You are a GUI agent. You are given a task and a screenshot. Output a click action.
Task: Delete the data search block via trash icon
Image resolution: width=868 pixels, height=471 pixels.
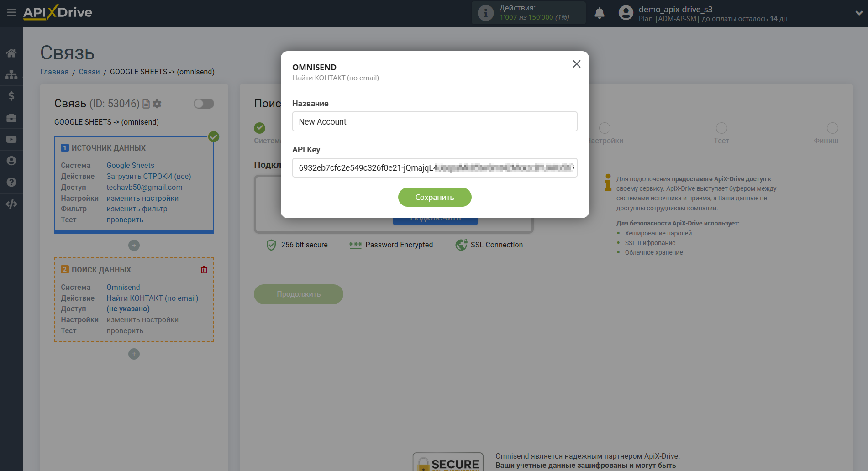coord(204,270)
